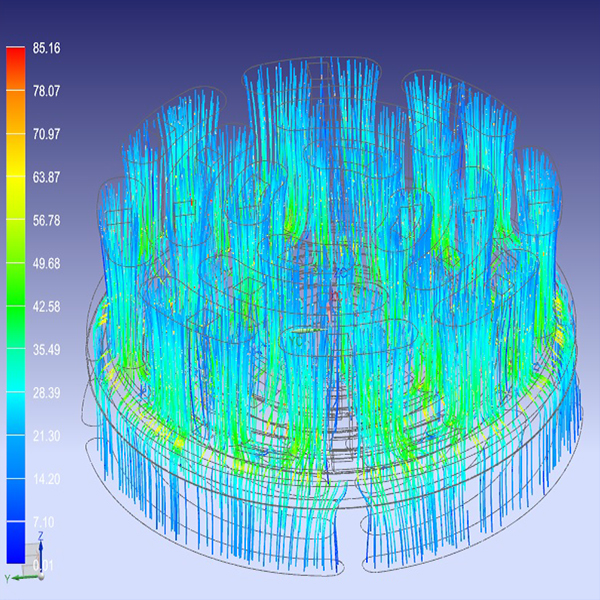600x600 pixels.
Task: Click legend value 56.78
Action: (46, 221)
